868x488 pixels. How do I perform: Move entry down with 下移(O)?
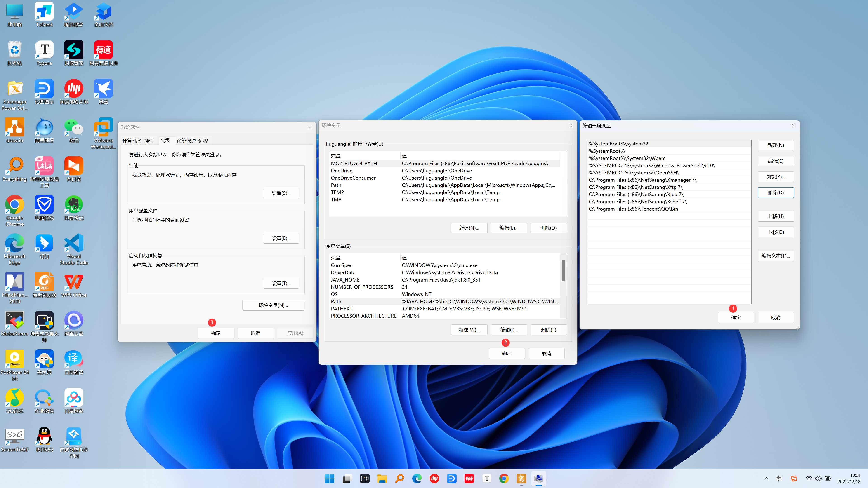pos(776,232)
